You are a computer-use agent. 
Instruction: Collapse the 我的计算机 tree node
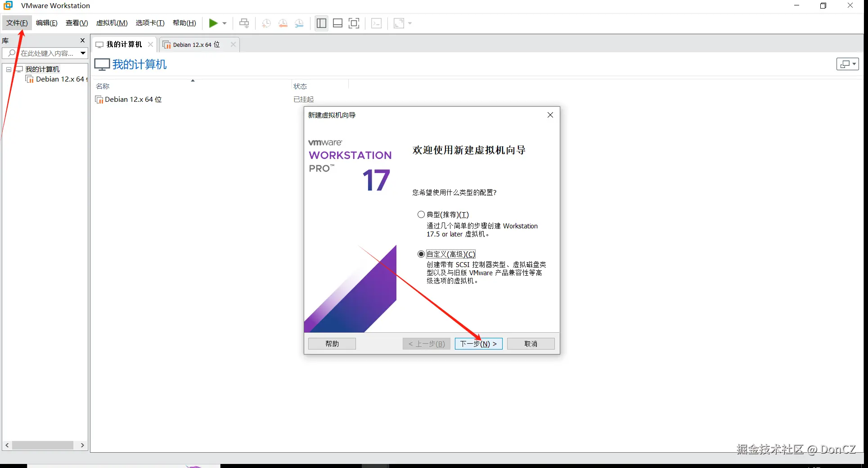(x=9, y=69)
